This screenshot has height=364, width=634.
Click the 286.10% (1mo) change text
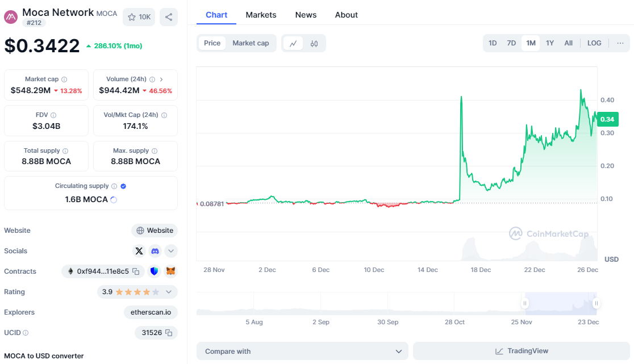118,46
